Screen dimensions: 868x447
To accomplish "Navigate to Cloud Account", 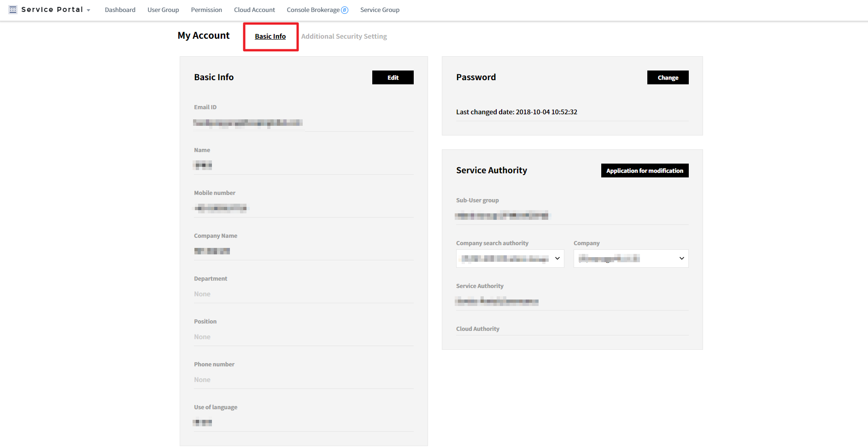I will (x=254, y=10).
